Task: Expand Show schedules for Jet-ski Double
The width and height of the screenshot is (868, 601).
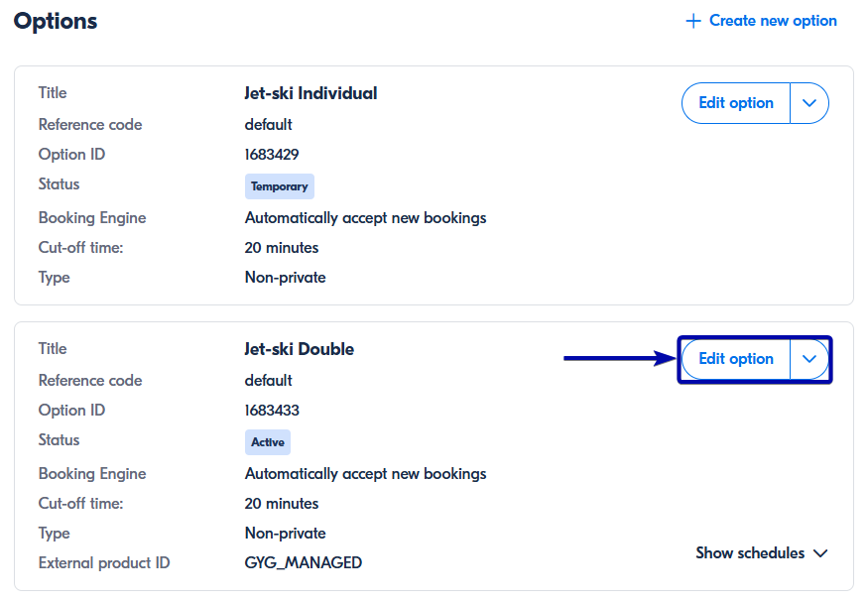Action: [750, 553]
